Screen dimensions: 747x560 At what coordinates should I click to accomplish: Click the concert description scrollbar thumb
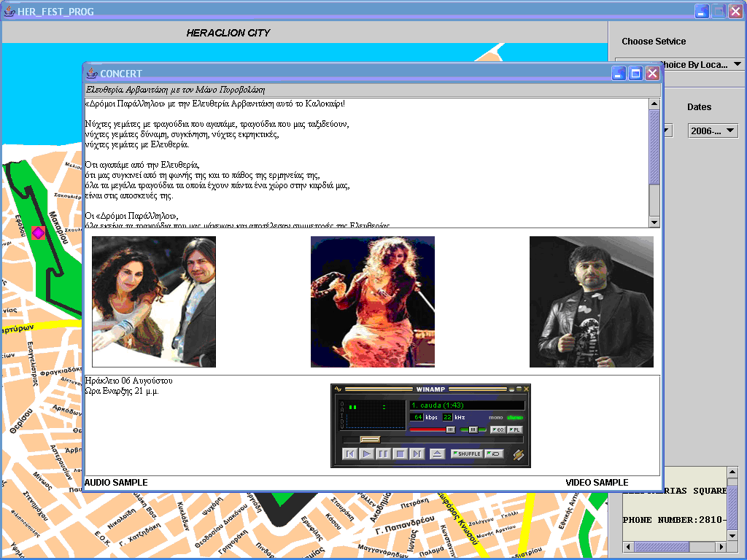(654, 147)
